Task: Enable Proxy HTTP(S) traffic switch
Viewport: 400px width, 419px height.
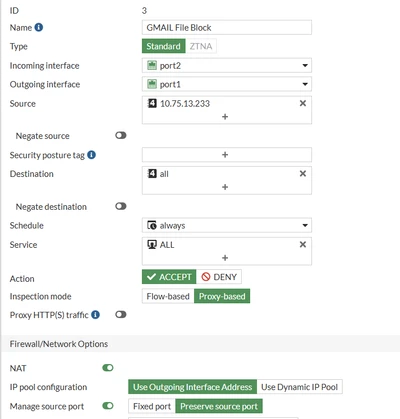Action: click(x=121, y=315)
